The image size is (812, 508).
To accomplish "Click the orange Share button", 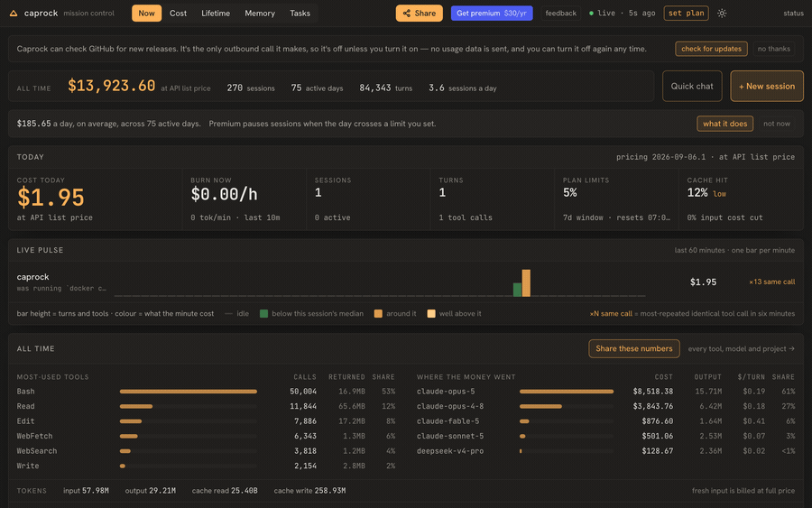I will (420, 14).
